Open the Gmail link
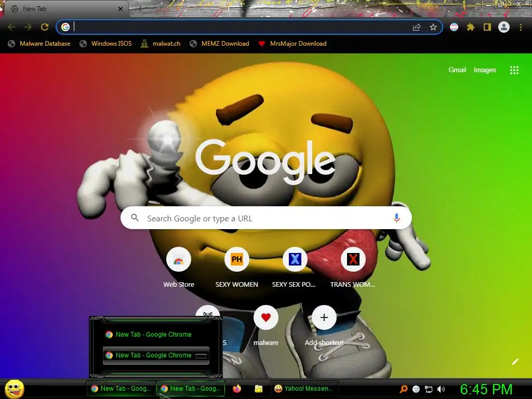 coord(457,70)
